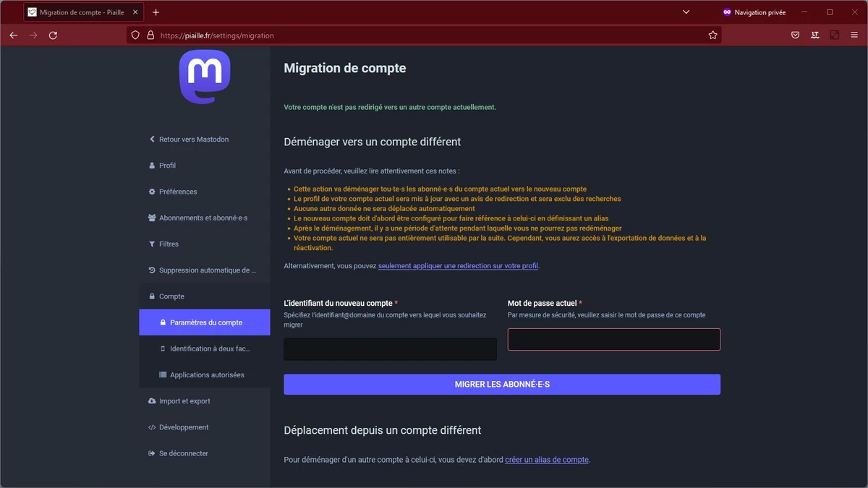Follow the seulement appliquer une redirection link
The width and height of the screenshot is (868, 488).
(x=458, y=266)
